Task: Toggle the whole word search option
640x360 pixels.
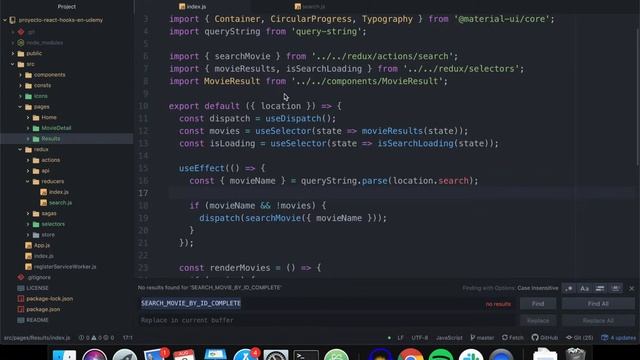Action: click(615, 288)
